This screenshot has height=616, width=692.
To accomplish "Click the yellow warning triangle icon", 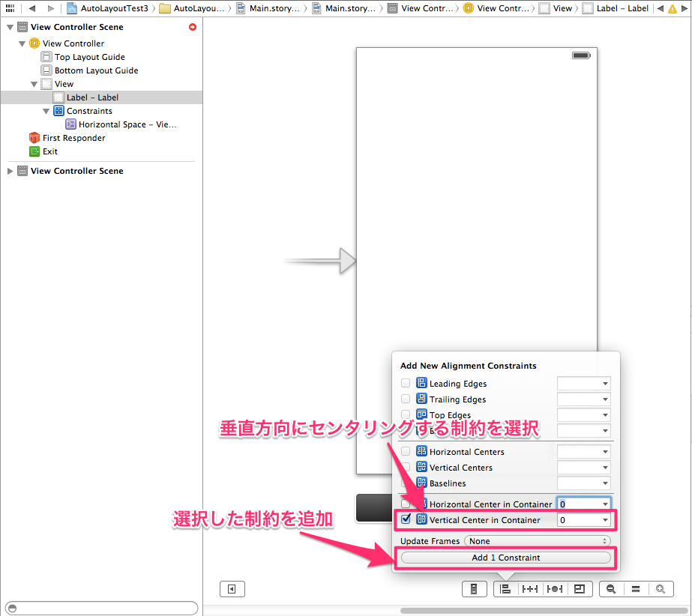I will coord(673,8).
